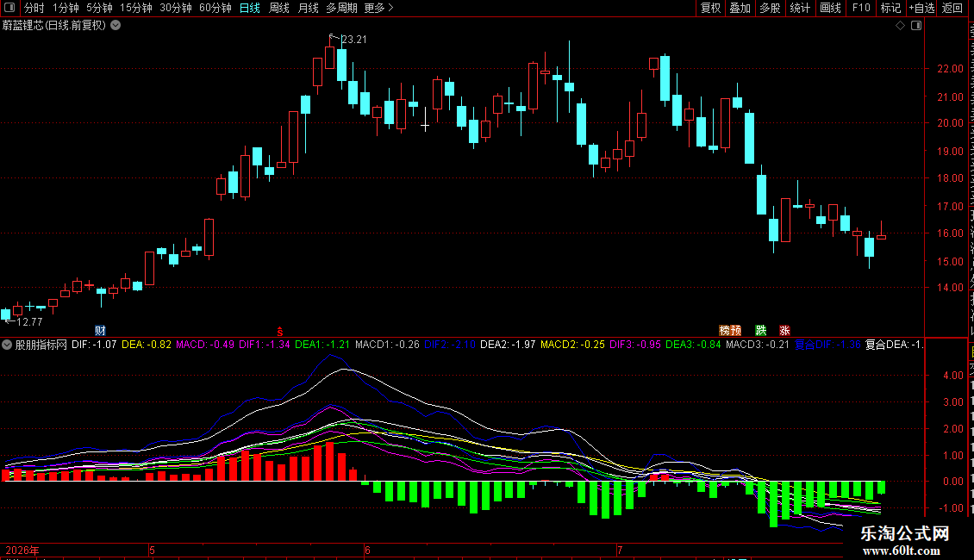This screenshot has height=560, width=974.
Task: Select the 60分钟 period tab
Action: pos(215,8)
